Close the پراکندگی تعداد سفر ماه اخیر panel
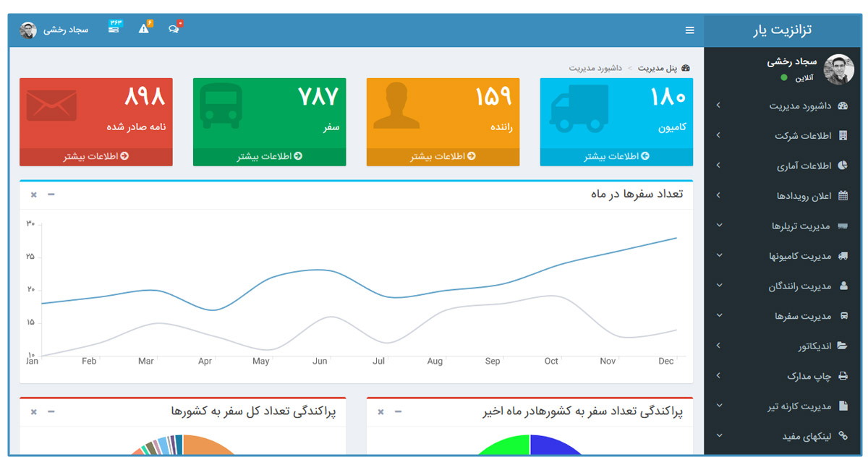Screen dimensions: 868x470 point(381,412)
